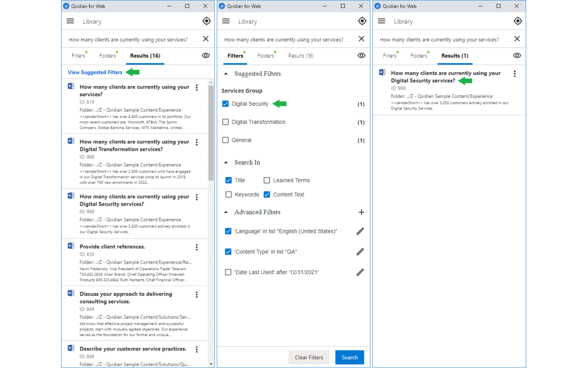The width and height of the screenshot is (588, 368).
Task: Click results list scrollbar in left window
Action: coord(211,133)
